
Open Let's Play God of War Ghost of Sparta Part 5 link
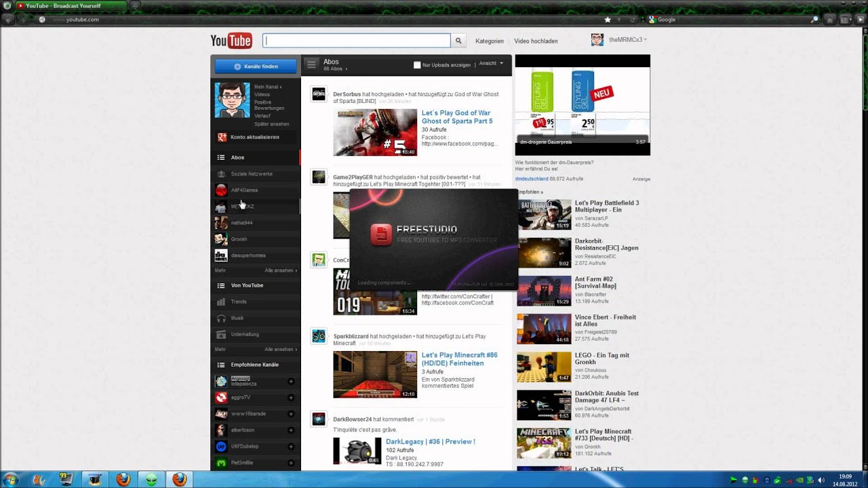click(457, 117)
